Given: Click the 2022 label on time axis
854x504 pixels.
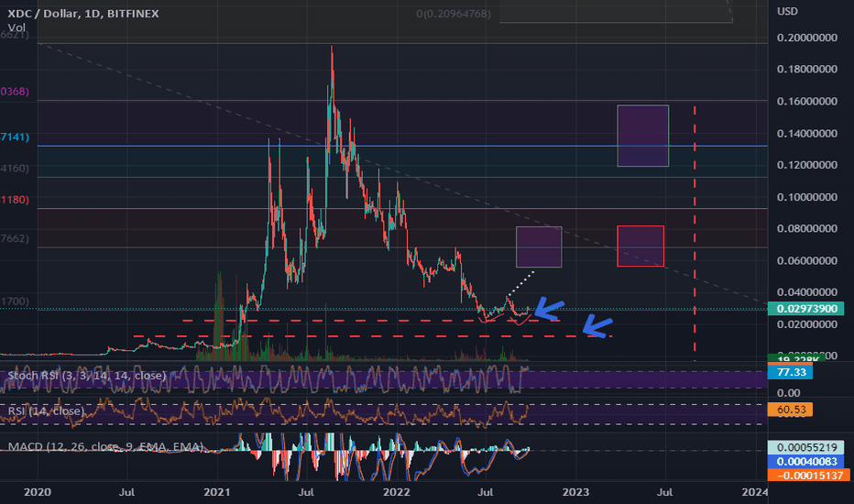Looking at the screenshot, I should [x=396, y=493].
